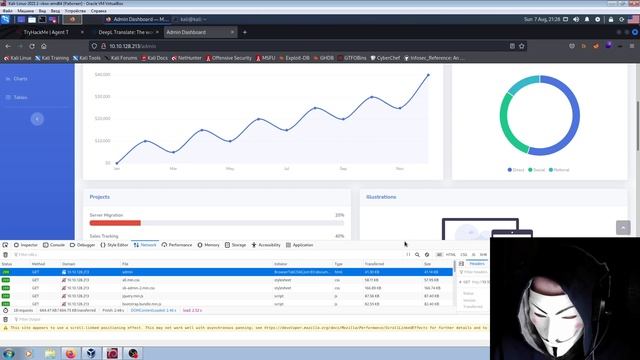This screenshot has height=360, width=640.
Task: Toggle the JS request filter
Action: [473, 255]
